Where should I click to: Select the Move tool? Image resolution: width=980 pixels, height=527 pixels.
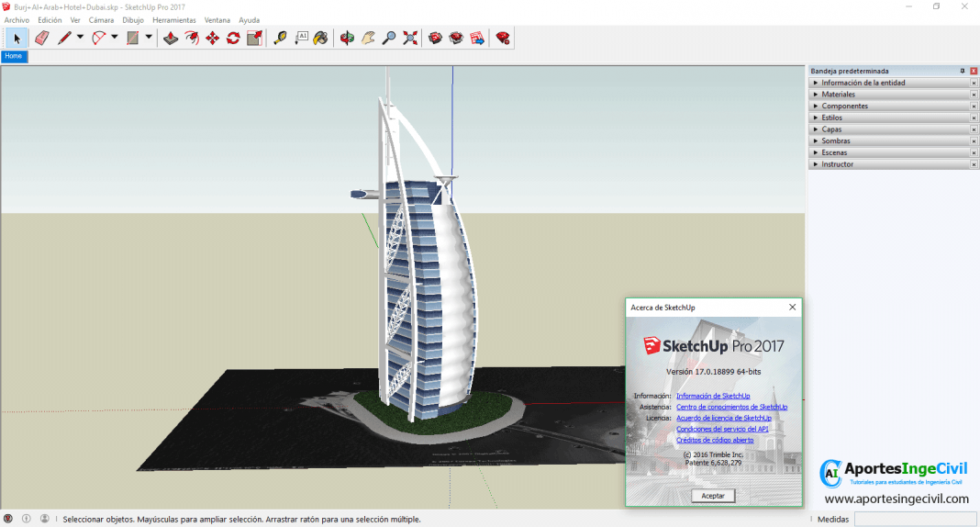[x=213, y=39]
